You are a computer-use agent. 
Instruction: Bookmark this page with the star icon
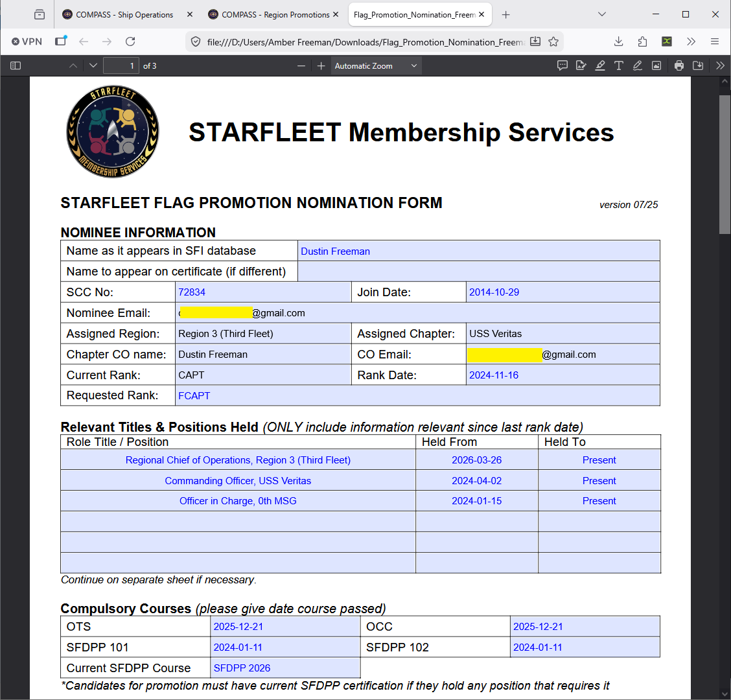tap(553, 42)
